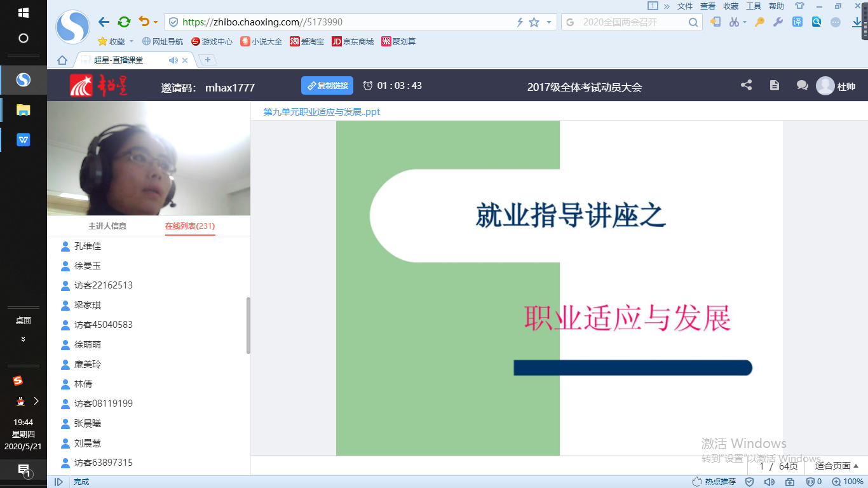The image size is (868, 488).
Task: Open WPS app from taskbar
Action: click(x=24, y=140)
